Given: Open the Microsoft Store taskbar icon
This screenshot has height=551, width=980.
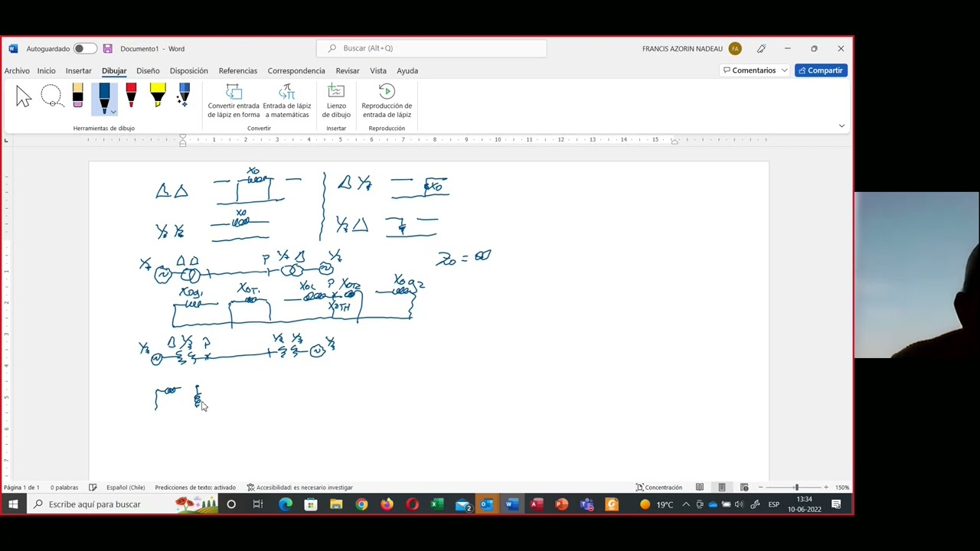Looking at the screenshot, I should [311, 504].
